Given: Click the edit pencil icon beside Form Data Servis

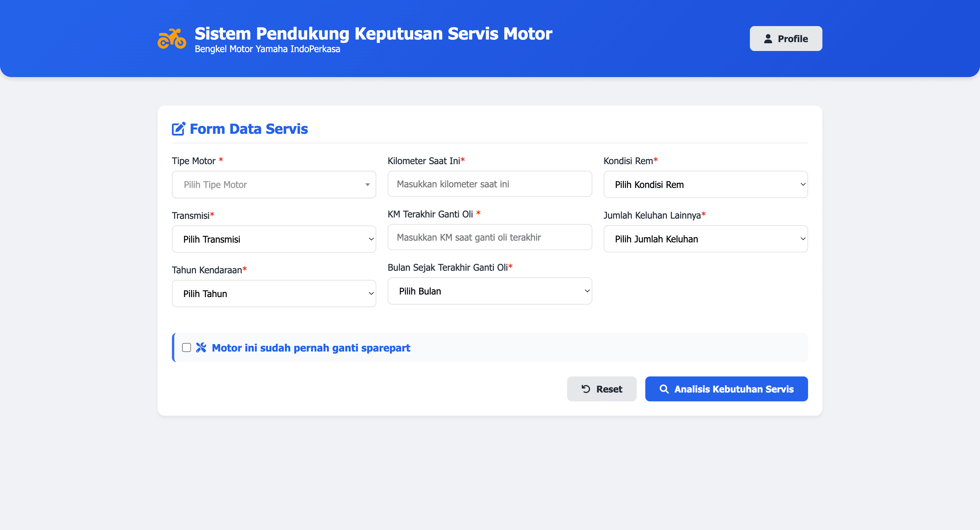Looking at the screenshot, I should point(179,129).
